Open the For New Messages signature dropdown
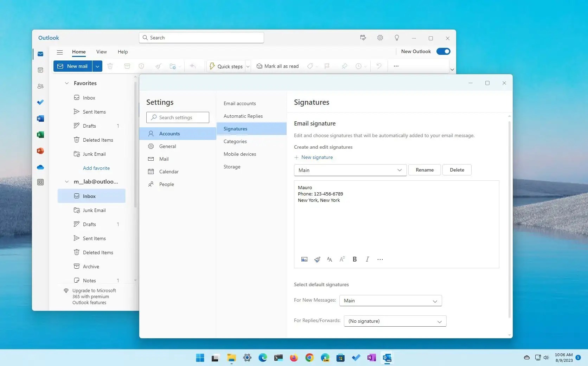Screen dimensions: 588x366 click(x=390, y=301)
